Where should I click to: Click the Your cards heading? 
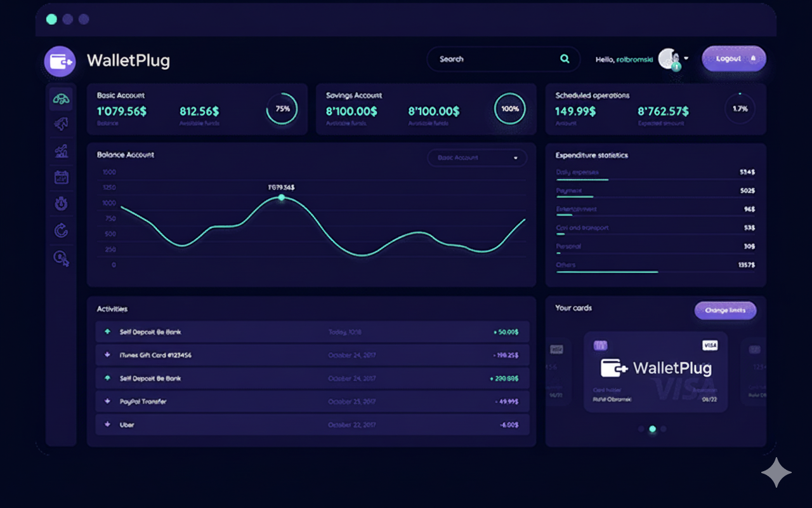[x=573, y=308]
